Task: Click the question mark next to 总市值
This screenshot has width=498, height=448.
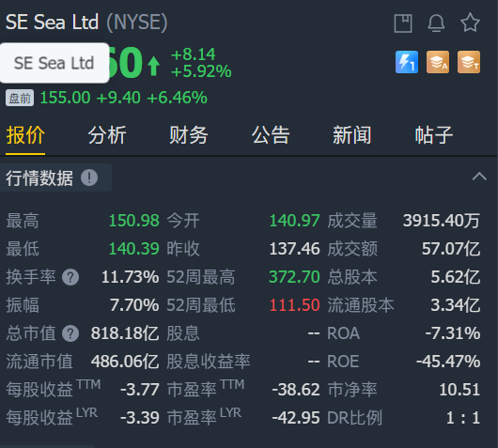Action: coord(70,333)
